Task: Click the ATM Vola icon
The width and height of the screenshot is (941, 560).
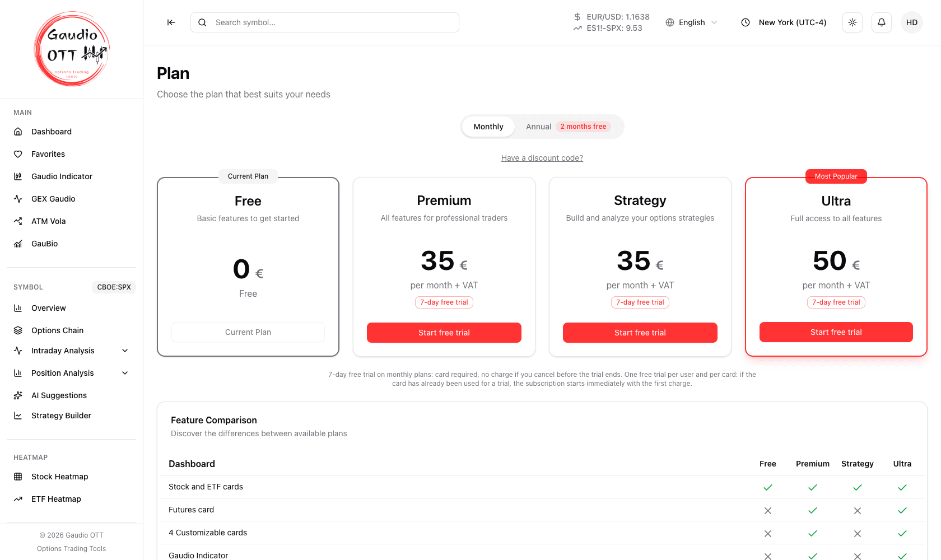Action: pyautogui.click(x=18, y=221)
